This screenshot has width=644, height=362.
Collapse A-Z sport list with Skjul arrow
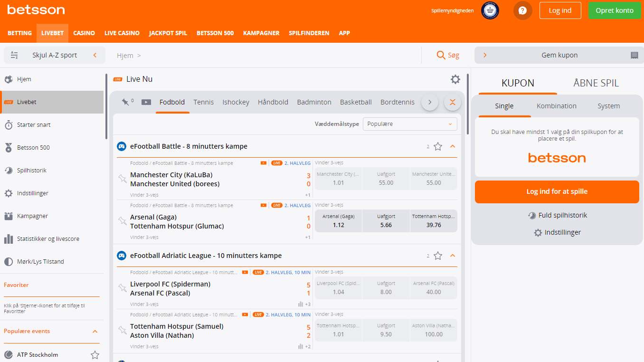(x=95, y=55)
